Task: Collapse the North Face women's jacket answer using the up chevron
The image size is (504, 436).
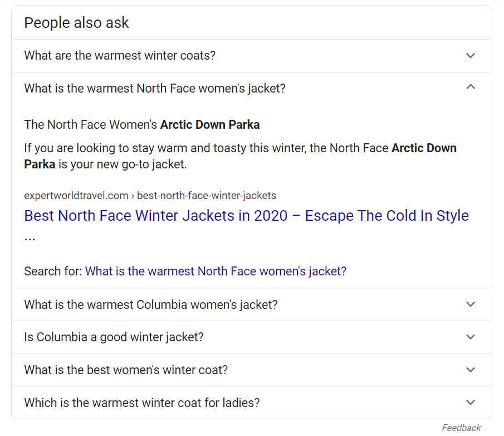Action: click(471, 87)
